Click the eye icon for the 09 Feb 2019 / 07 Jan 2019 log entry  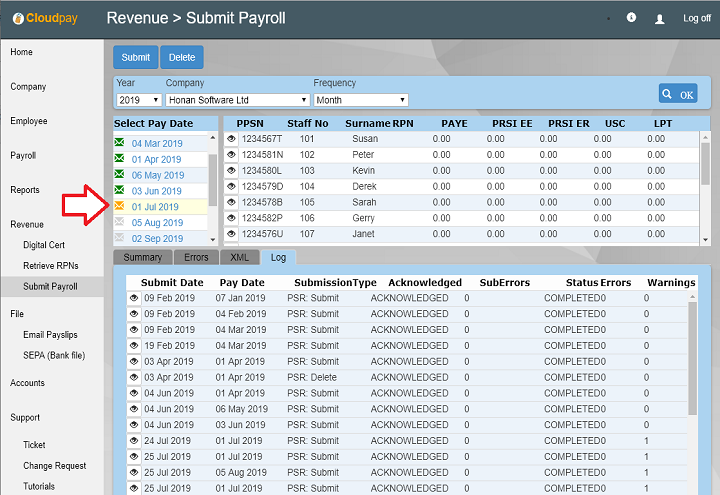(x=134, y=298)
